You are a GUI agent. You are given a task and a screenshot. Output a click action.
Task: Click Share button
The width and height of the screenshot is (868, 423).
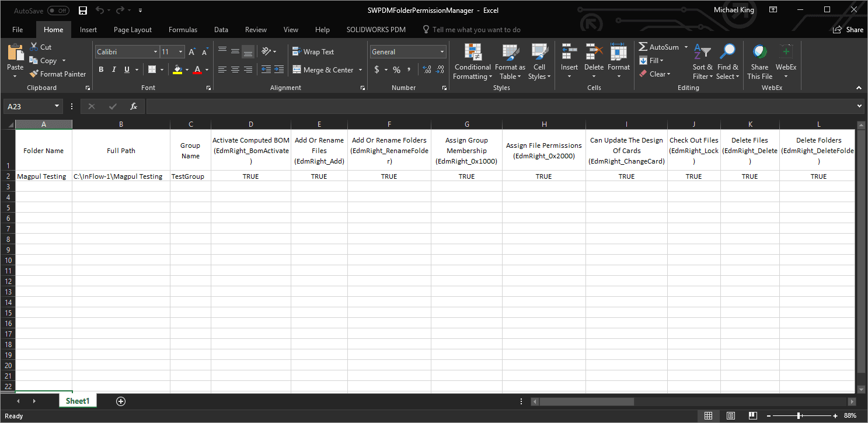pyautogui.click(x=848, y=30)
